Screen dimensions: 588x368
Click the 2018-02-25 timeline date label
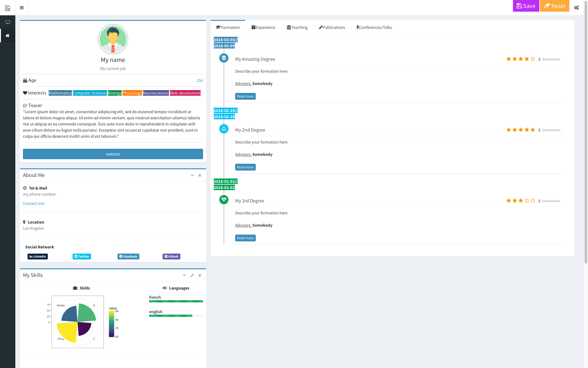226,110
